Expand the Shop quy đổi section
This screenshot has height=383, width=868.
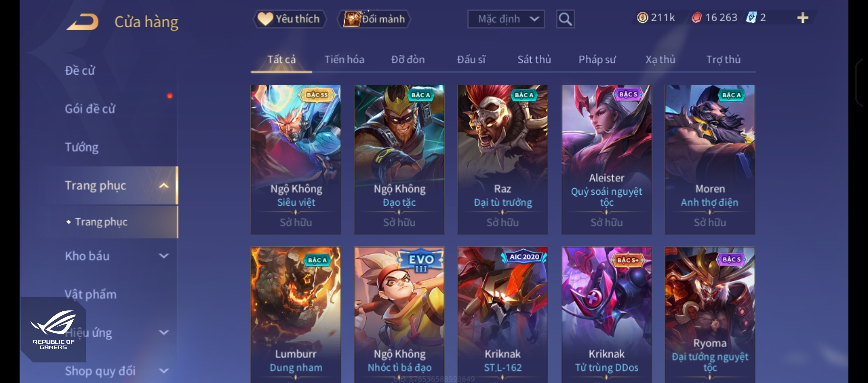click(163, 371)
